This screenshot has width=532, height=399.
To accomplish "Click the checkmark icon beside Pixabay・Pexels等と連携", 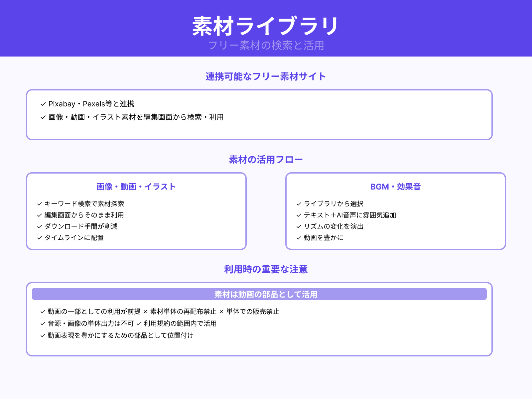I will click(43, 104).
